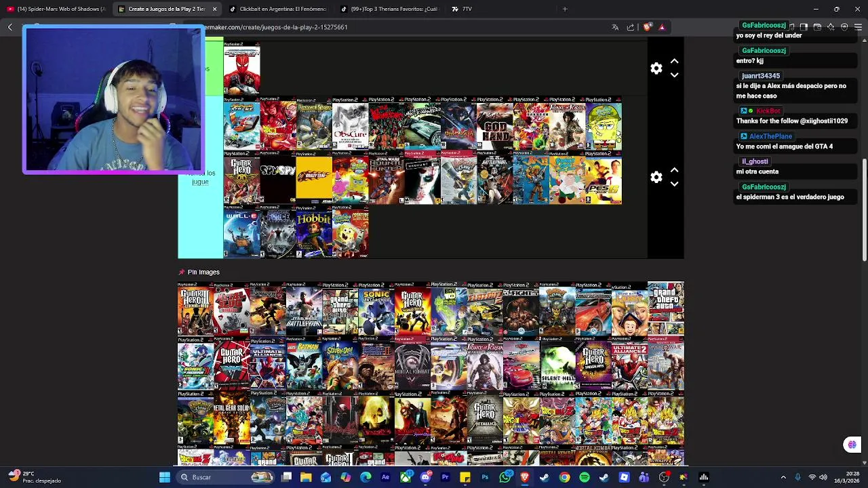Toggle the browser sidebar panel icon
The width and height of the screenshot is (868, 488).
[x=804, y=27]
